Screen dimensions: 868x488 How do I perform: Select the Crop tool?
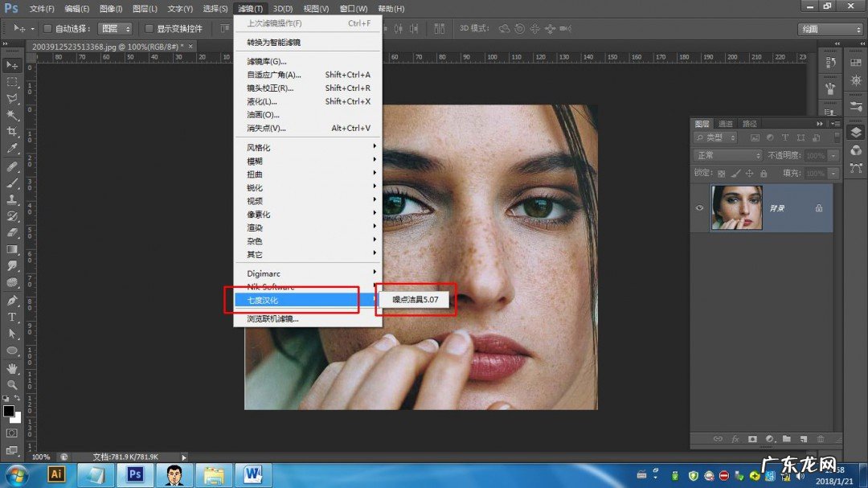pos(12,131)
